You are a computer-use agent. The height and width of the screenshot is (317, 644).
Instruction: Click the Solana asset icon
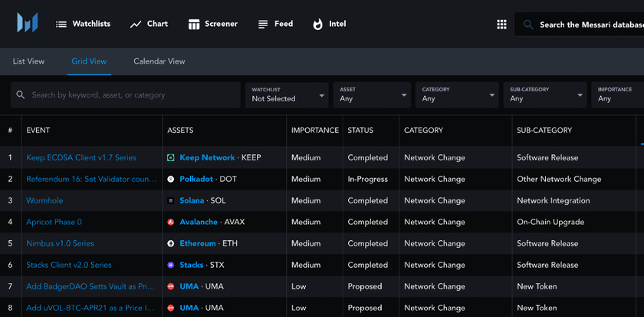coord(171,200)
